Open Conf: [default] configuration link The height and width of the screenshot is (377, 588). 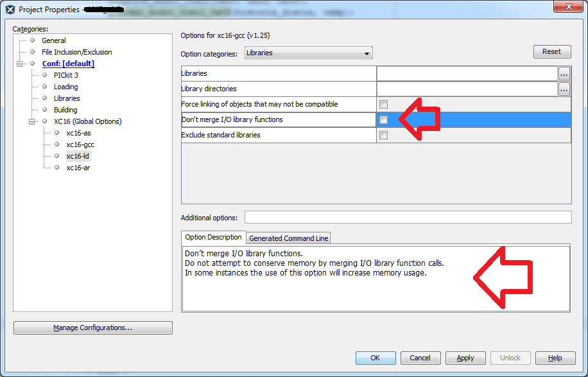tap(68, 64)
